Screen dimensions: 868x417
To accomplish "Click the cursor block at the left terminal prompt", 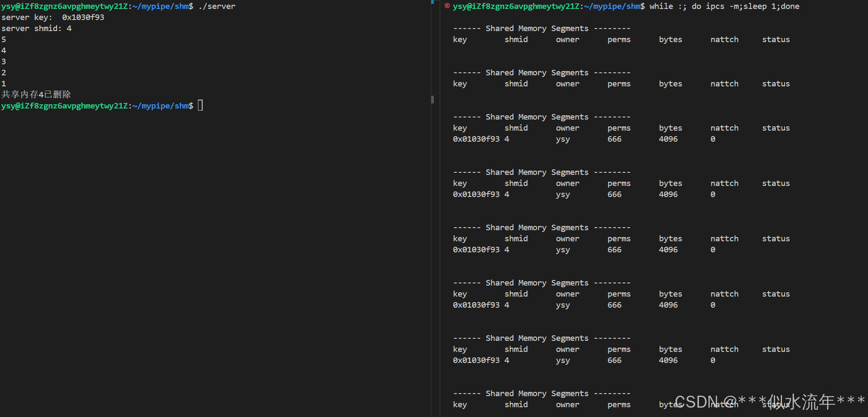I will click(x=201, y=105).
